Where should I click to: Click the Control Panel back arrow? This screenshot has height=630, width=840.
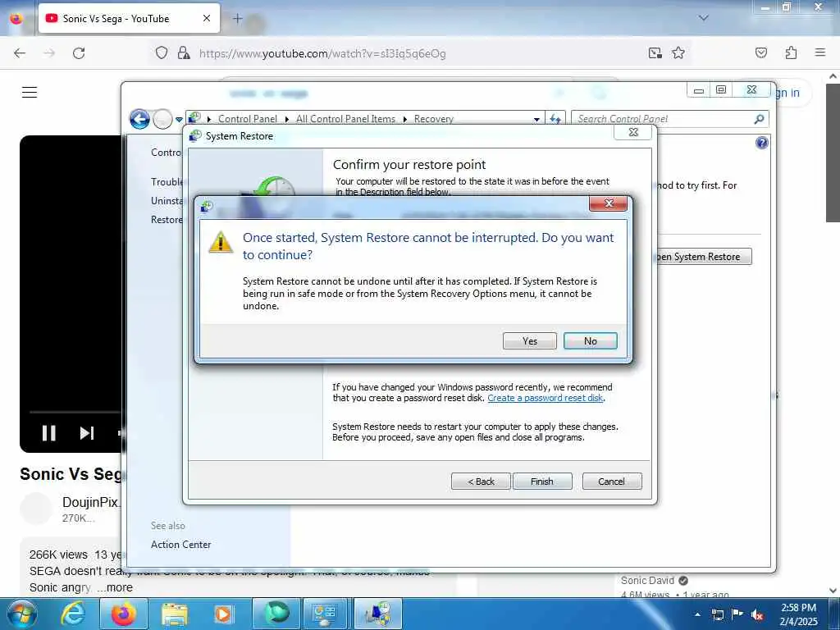click(139, 119)
